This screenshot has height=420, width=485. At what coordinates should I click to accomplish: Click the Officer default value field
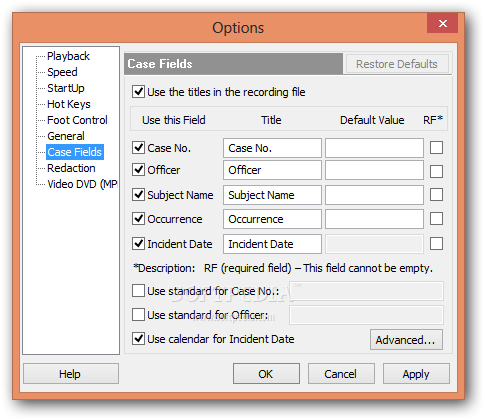pyautogui.click(x=374, y=170)
